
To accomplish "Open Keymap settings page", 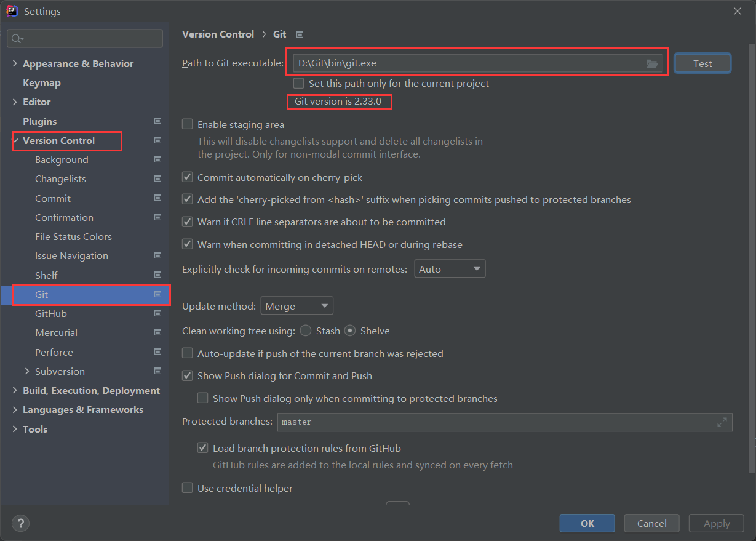I will pyautogui.click(x=42, y=82).
